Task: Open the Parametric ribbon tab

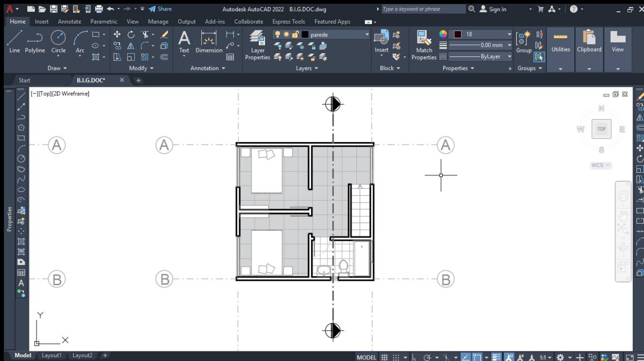Action: click(104, 21)
